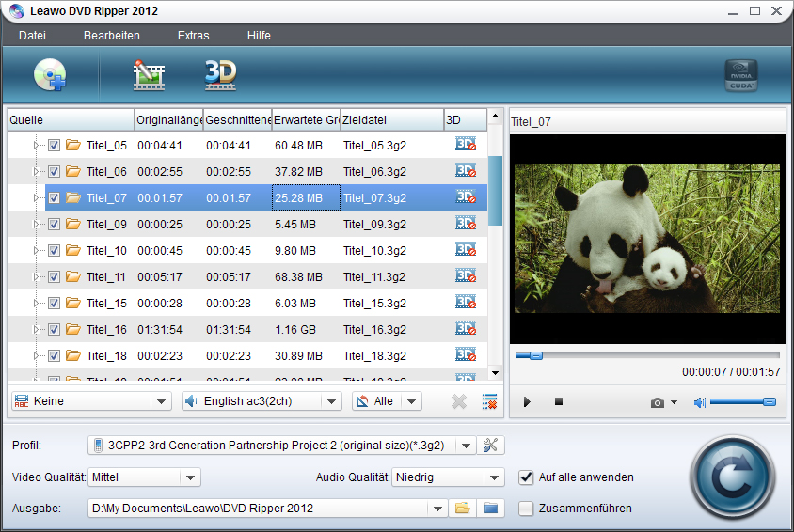Open the Video Qualität dropdown
The width and height of the screenshot is (794, 532).
coord(145,477)
